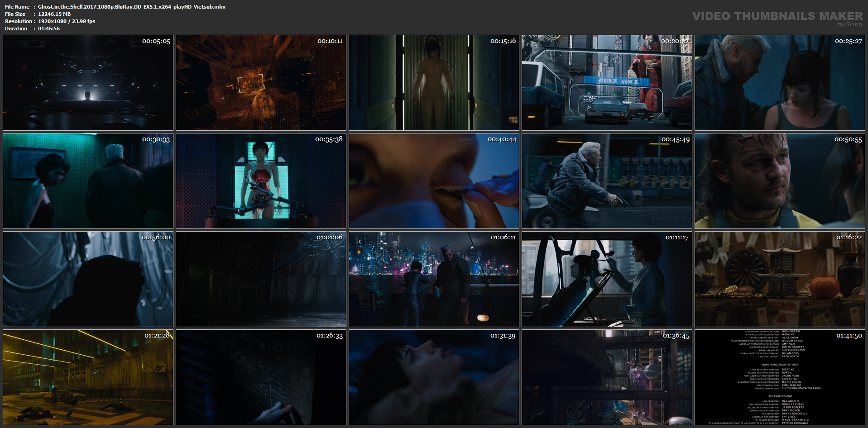Click the file size value 12246.15 MB
Viewport: 868px width, 428px height.
(54, 14)
